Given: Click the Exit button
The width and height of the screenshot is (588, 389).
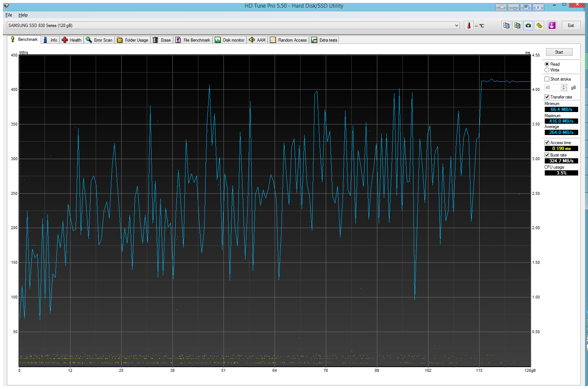Looking at the screenshot, I should click(x=570, y=26).
